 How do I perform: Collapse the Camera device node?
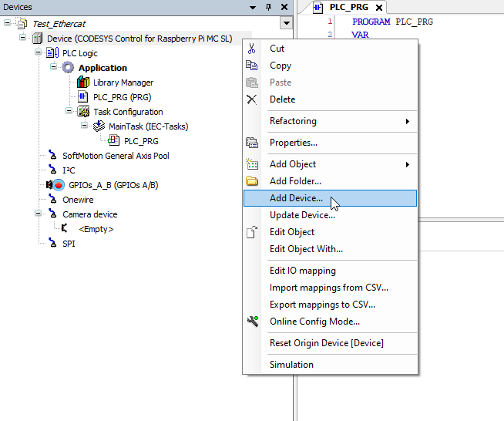38,214
